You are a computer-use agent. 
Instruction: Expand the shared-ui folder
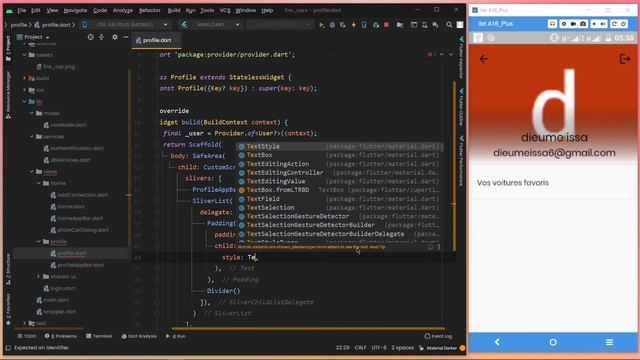coord(39,276)
